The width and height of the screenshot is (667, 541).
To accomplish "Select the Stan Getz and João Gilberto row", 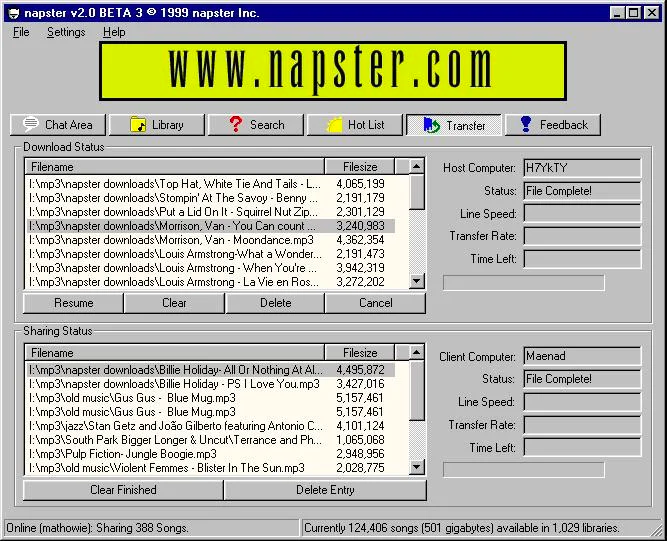I will pyautogui.click(x=211, y=426).
